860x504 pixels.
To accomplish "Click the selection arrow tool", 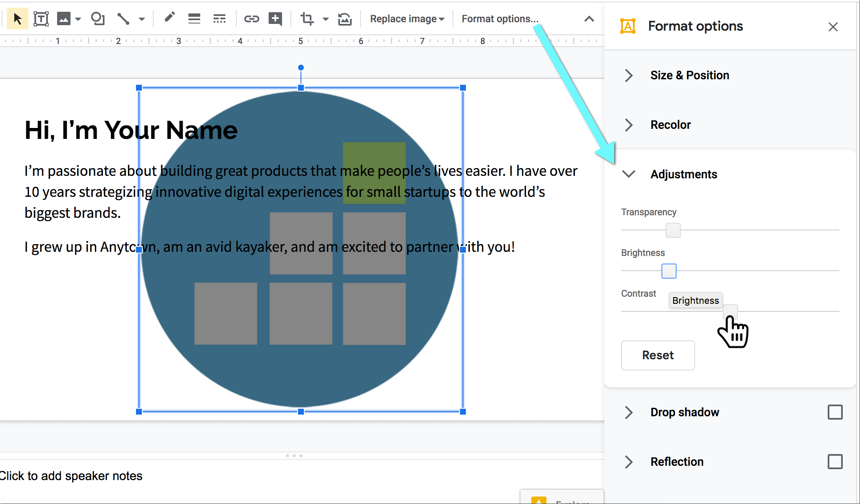I will (x=17, y=18).
